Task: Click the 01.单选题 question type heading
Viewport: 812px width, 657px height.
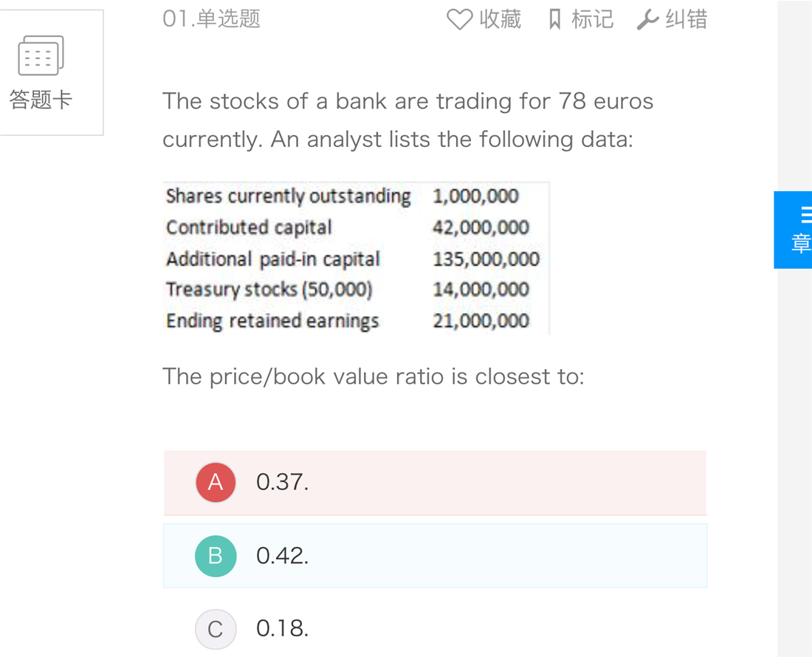Action: [x=212, y=19]
